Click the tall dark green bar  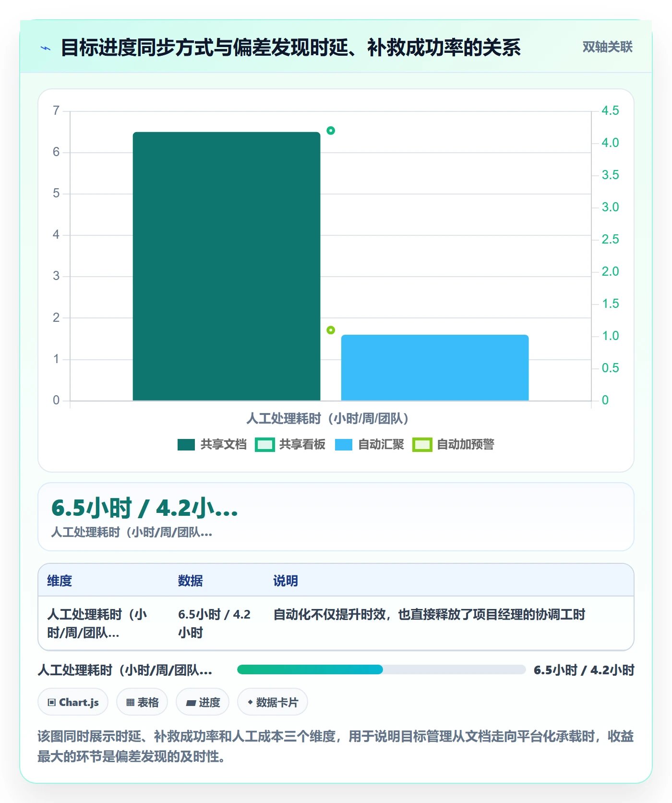227,266
